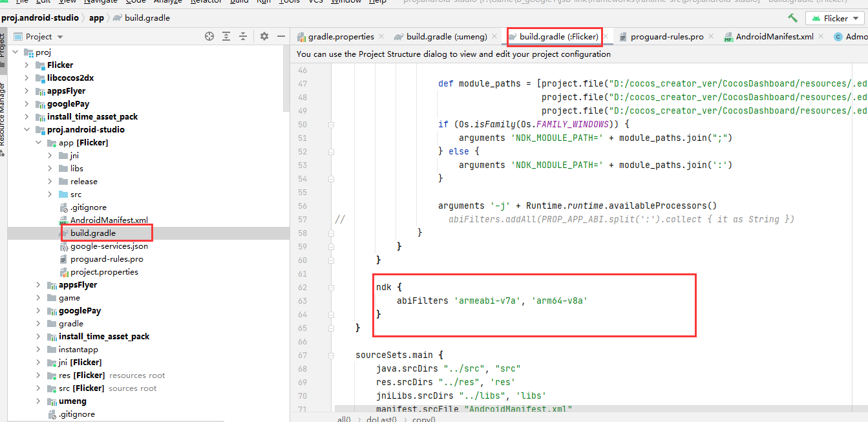Toggle code fold at sourceSets.main line 67
The height and width of the screenshot is (422, 868).
coord(331,355)
